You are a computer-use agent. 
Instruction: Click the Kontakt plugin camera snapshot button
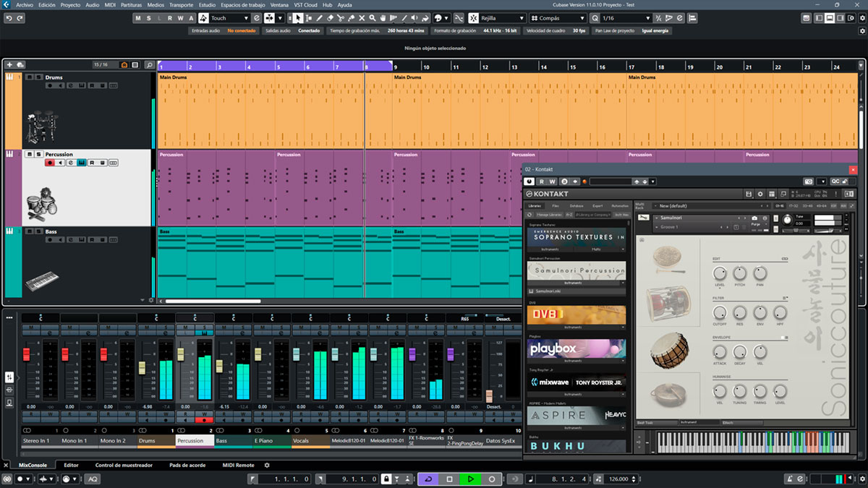[x=809, y=181]
